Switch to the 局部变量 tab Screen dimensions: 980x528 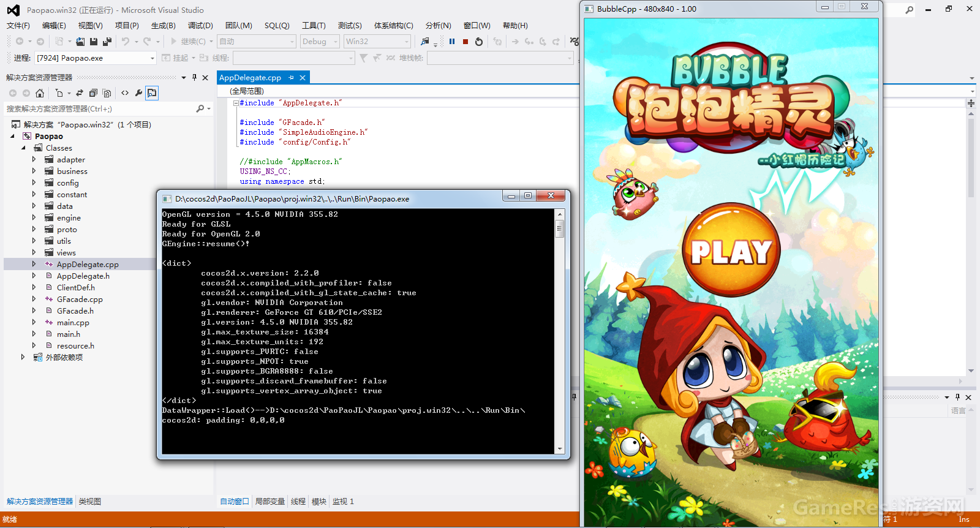(x=270, y=501)
